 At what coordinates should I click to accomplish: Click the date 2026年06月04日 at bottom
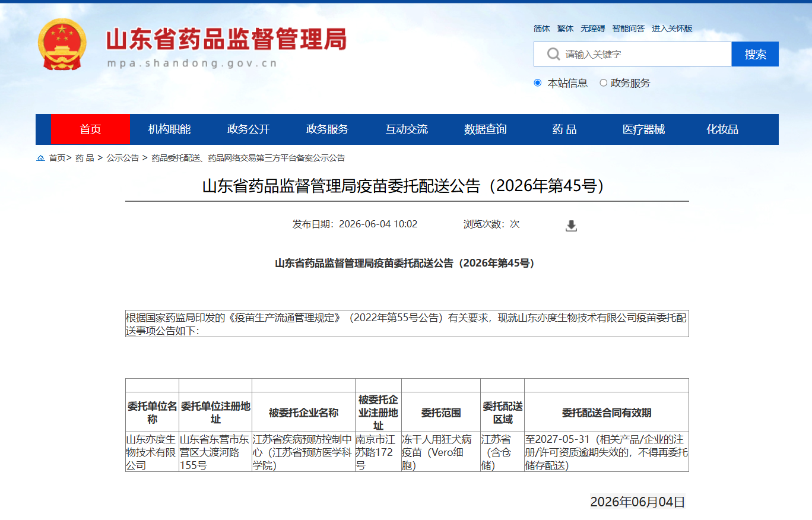click(637, 502)
